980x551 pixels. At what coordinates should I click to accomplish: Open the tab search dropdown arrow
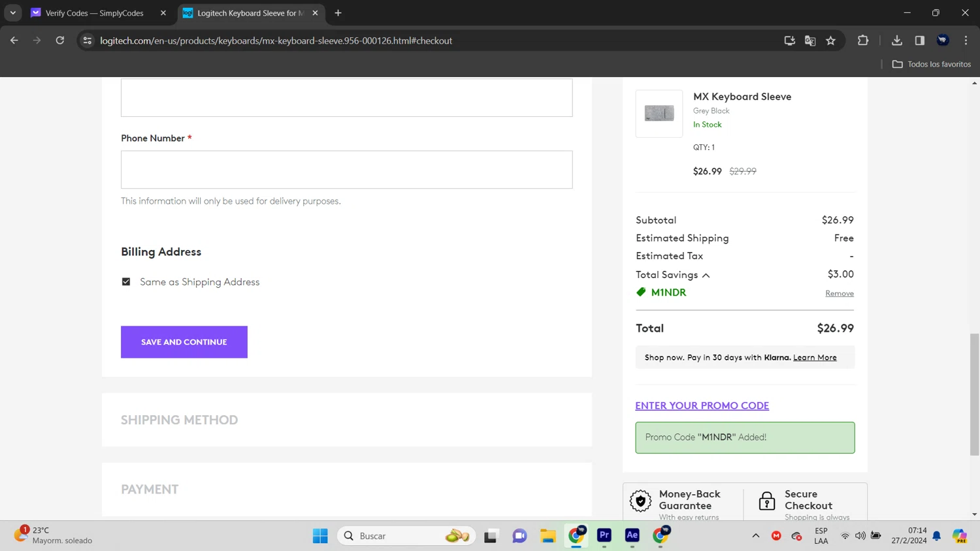point(13,13)
